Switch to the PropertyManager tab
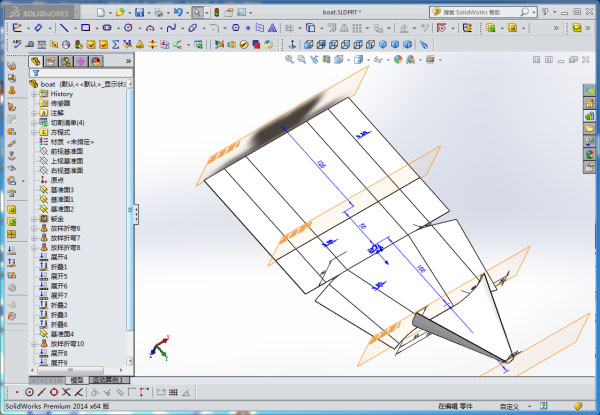Viewport: 600px width, 415px height. tap(51, 61)
